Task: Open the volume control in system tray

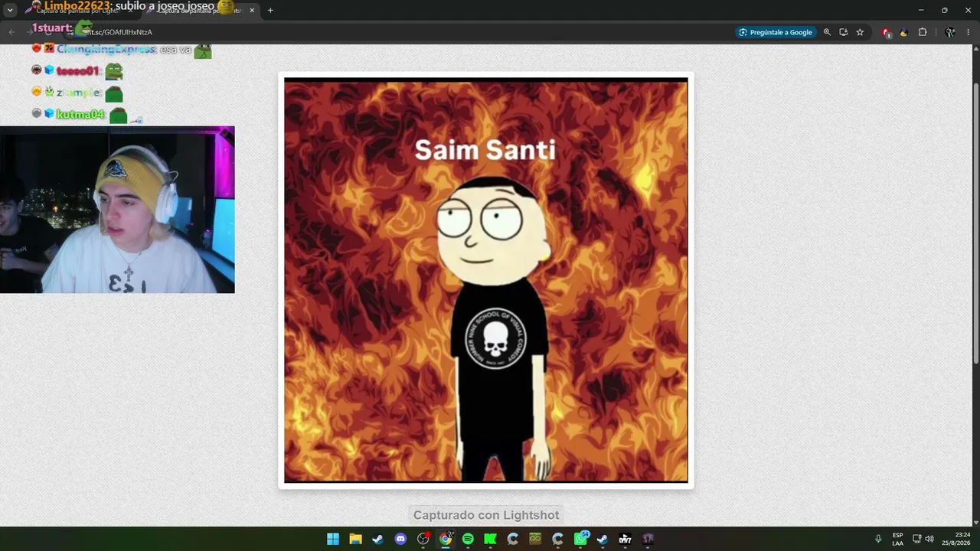Action: [929, 539]
